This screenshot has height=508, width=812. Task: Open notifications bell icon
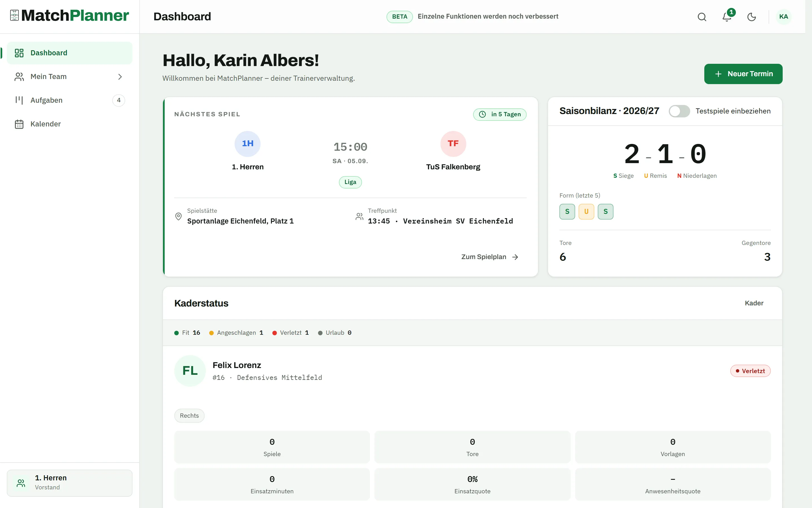pos(727,17)
